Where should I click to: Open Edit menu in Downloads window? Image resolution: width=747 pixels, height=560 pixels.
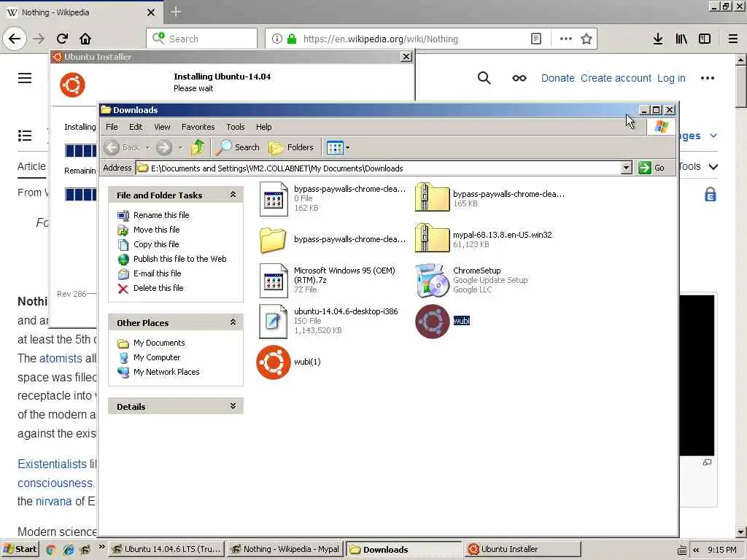tap(136, 127)
